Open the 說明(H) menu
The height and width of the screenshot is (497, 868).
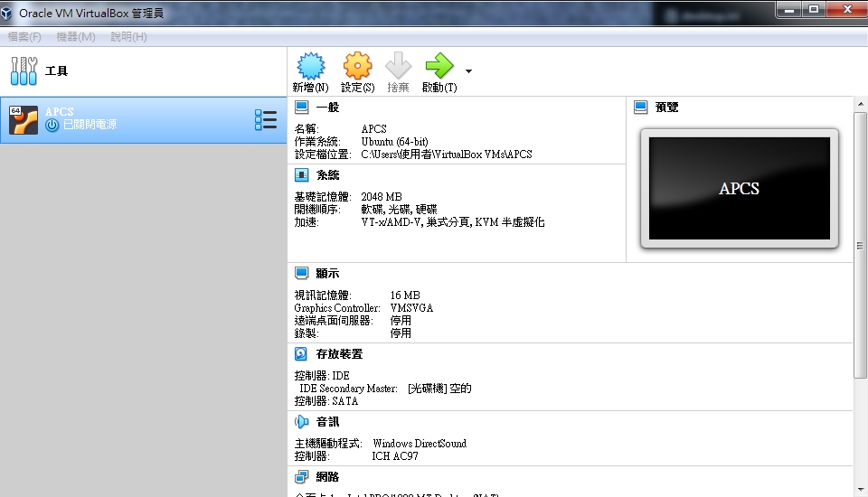point(128,37)
